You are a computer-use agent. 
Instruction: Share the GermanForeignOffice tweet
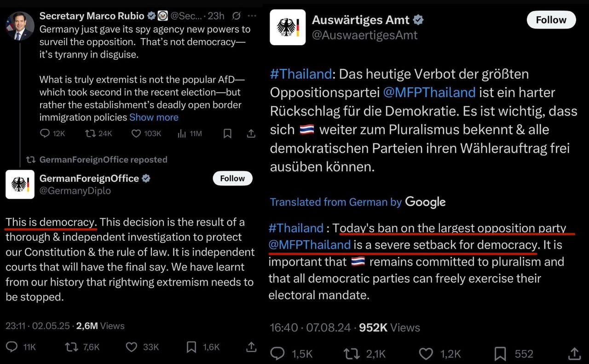pyautogui.click(x=251, y=347)
